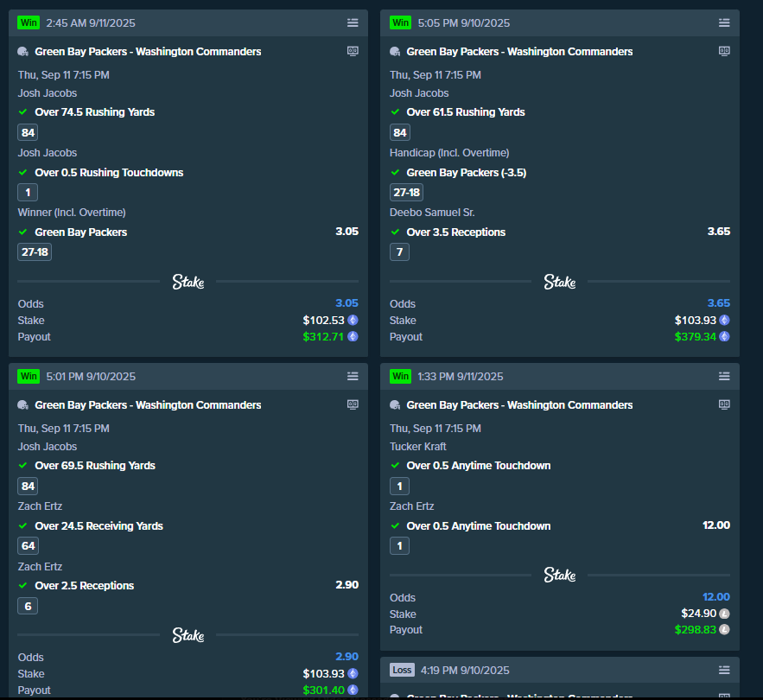
Task: Click Litecoin icon next to $298.83 payout
Action: (x=725, y=629)
